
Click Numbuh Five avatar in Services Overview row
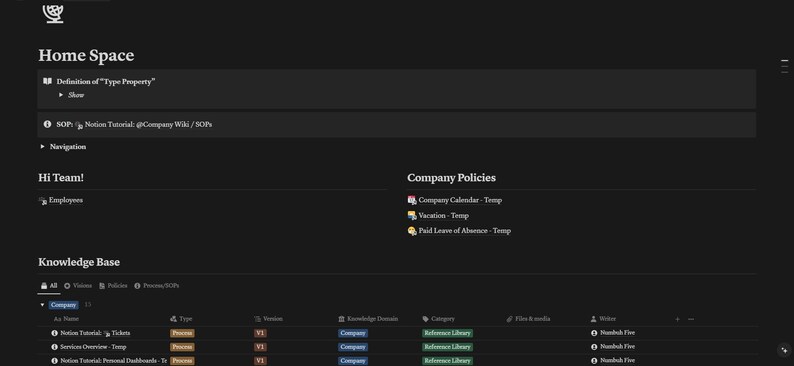(594, 347)
